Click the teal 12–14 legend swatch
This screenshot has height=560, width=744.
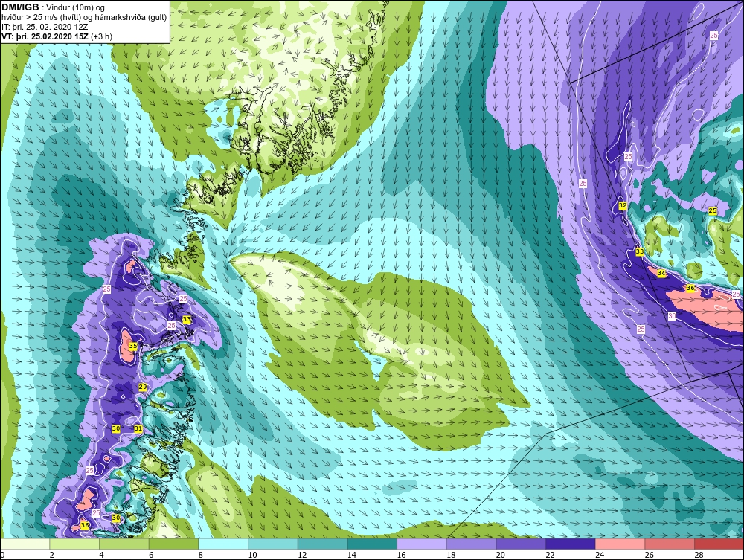(x=322, y=544)
